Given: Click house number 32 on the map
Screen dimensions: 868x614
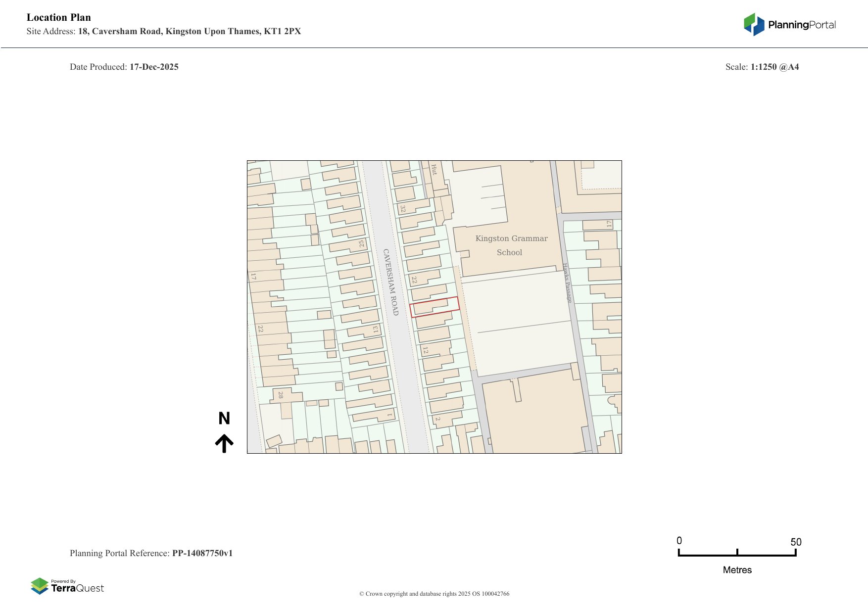Looking at the screenshot, I should [403, 209].
